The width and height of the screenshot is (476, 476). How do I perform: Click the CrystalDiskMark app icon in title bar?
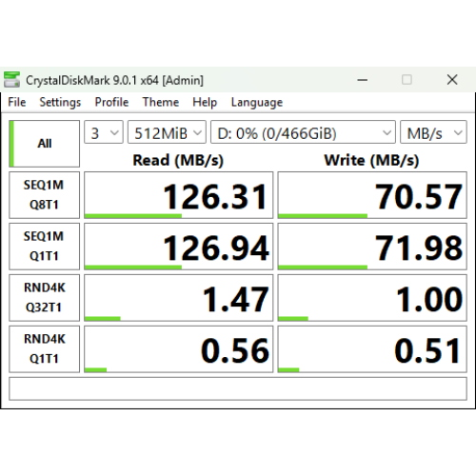(11, 80)
